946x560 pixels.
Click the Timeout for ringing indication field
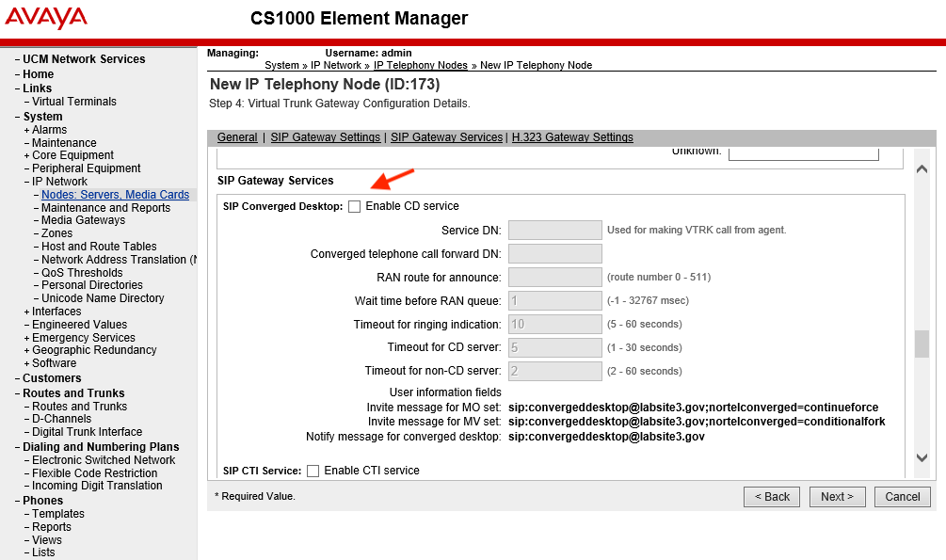[555, 324]
